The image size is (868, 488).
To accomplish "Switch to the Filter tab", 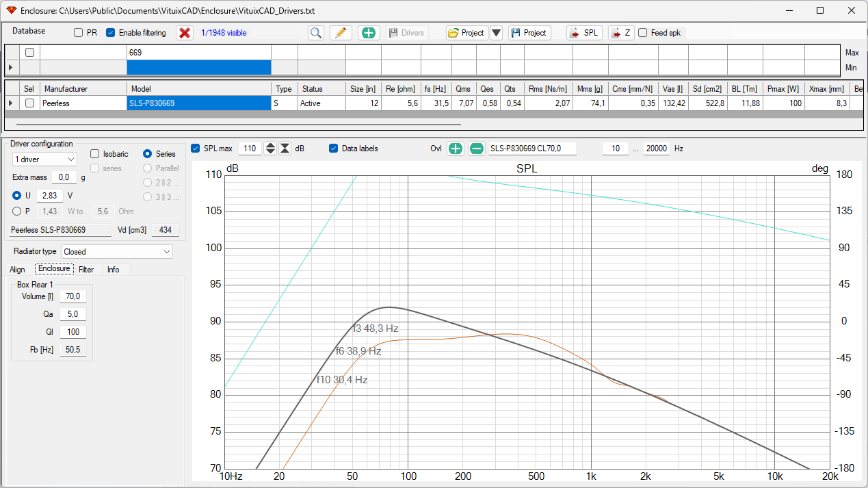I will (86, 270).
